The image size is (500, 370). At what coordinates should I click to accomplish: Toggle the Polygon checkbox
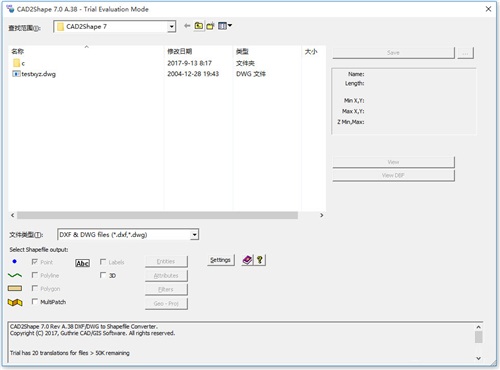[34, 288]
